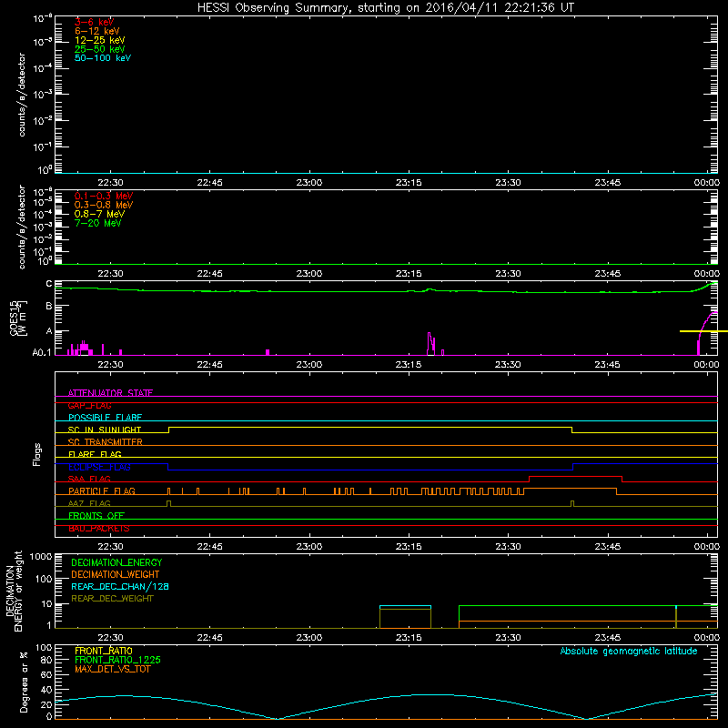Choose the green 25-50 keV legend label
Screen dimensions: 728x728
(100, 49)
